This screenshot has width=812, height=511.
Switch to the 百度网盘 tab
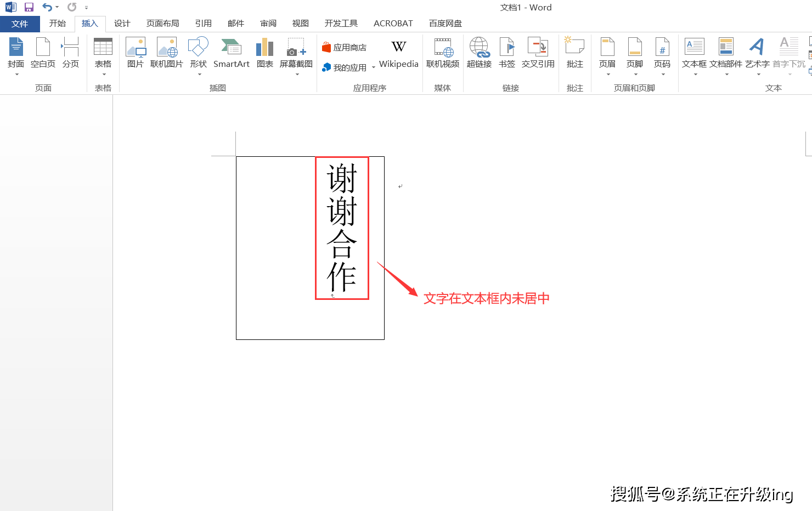(446, 24)
